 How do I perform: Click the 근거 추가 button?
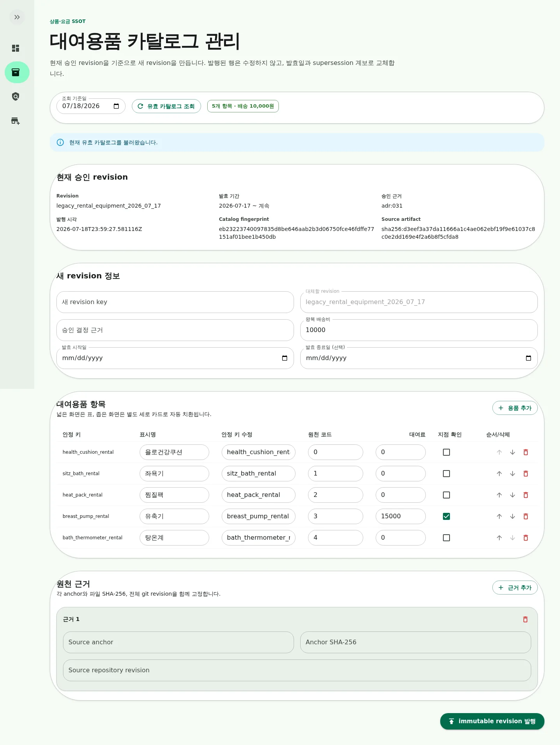click(515, 588)
